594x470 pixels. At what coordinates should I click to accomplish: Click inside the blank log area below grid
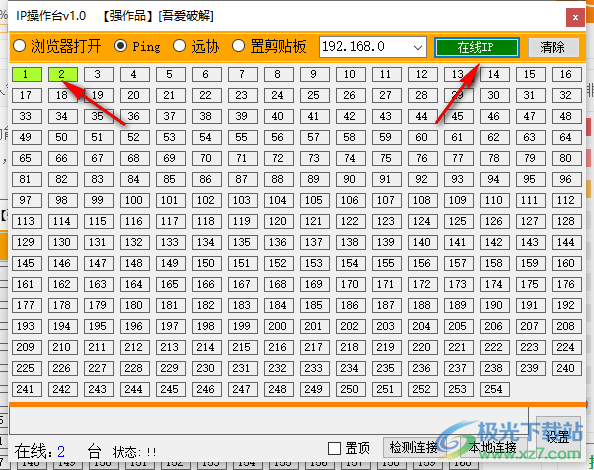coord(269,421)
